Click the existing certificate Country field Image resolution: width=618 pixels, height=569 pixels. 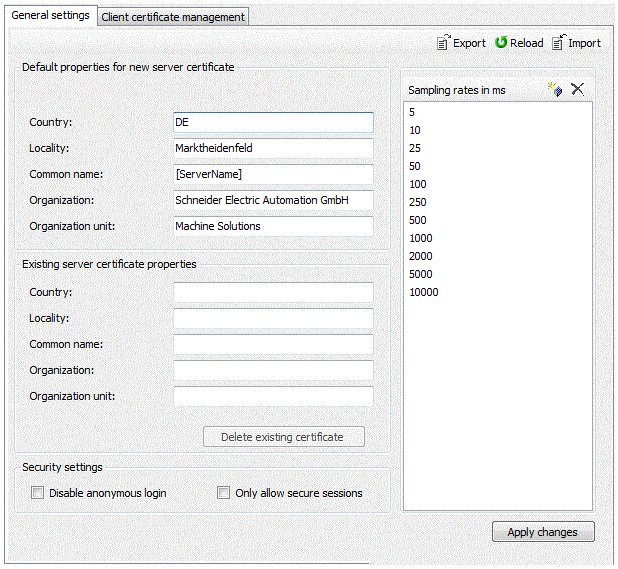click(272, 292)
